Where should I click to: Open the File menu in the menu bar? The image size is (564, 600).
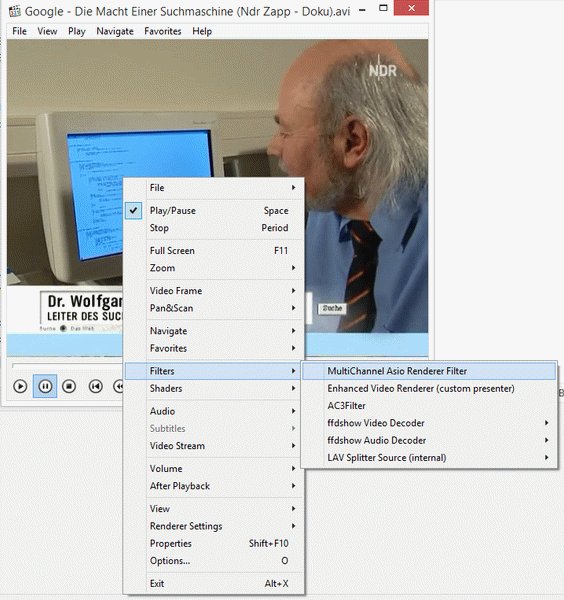point(20,31)
